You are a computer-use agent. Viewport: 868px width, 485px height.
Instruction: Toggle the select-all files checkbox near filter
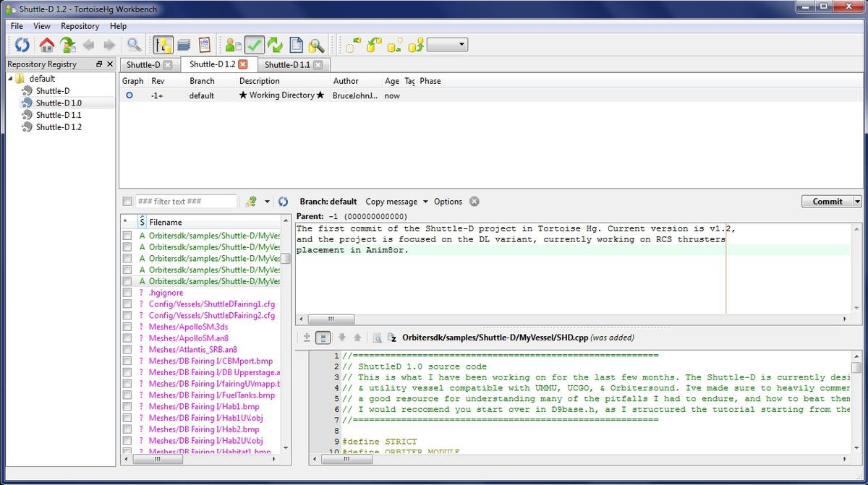(127, 202)
